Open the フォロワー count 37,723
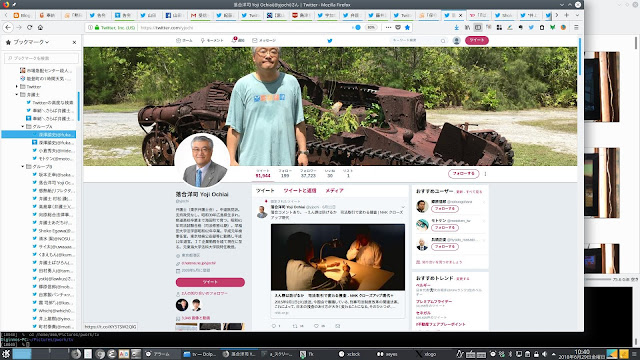 point(308,173)
